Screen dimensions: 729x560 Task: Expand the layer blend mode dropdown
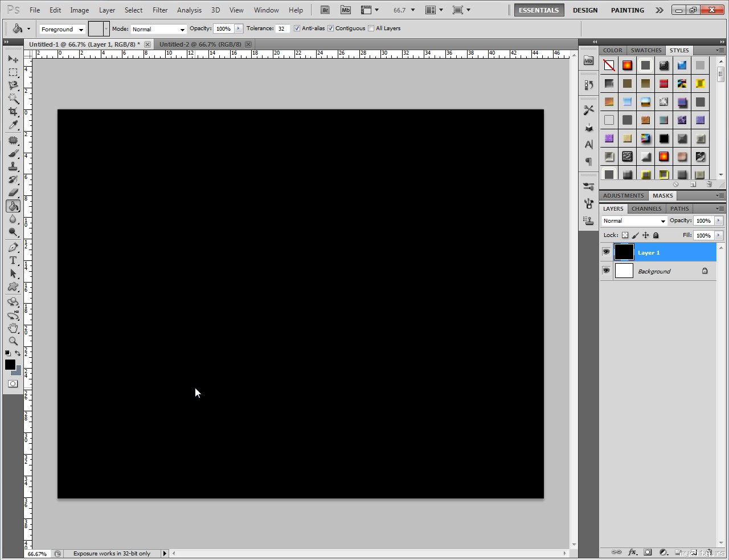634,221
